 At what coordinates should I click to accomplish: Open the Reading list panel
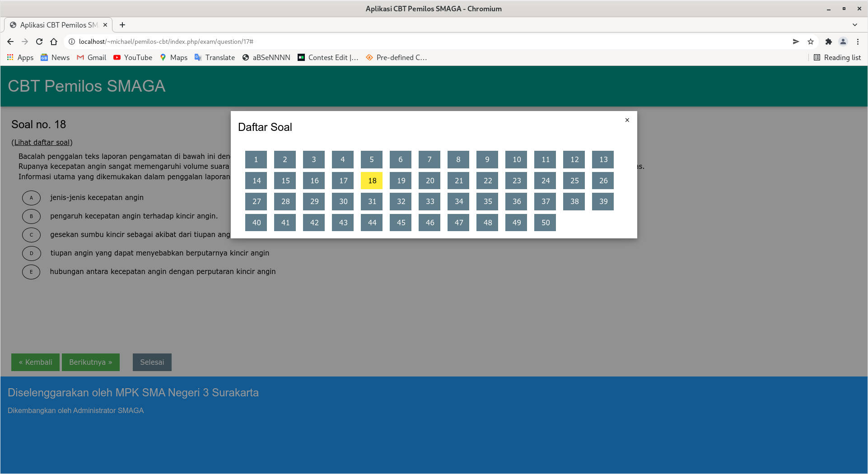point(837,57)
